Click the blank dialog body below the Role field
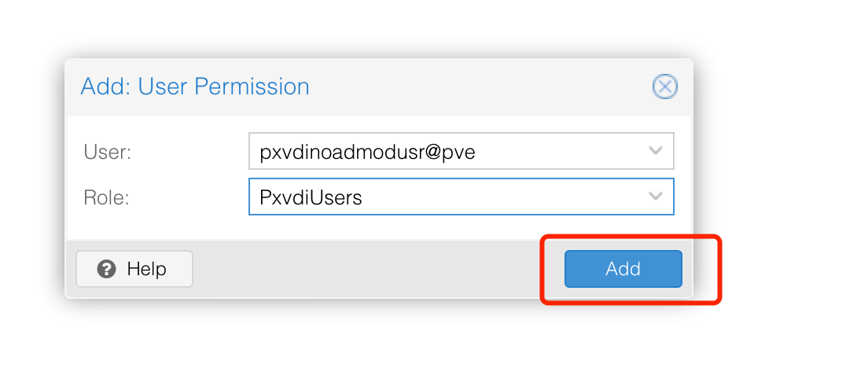868x379 pixels. point(379,227)
